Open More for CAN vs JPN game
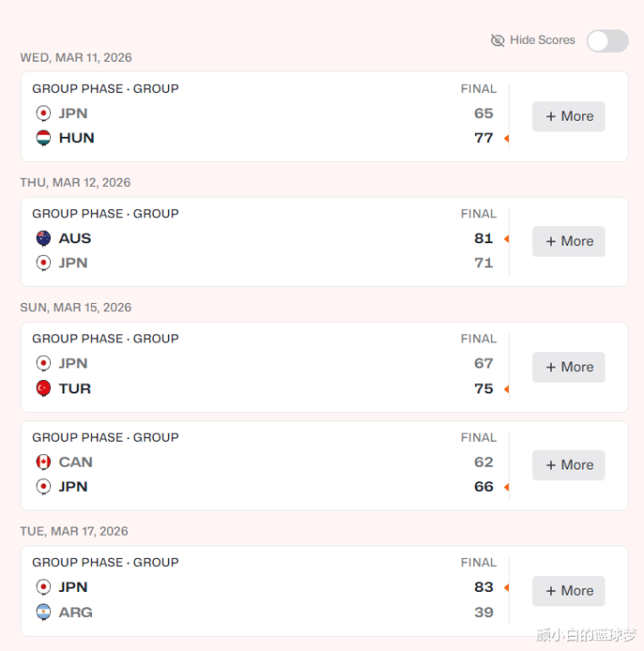Image resolution: width=644 pixels, height=651 pixels. 569,465
